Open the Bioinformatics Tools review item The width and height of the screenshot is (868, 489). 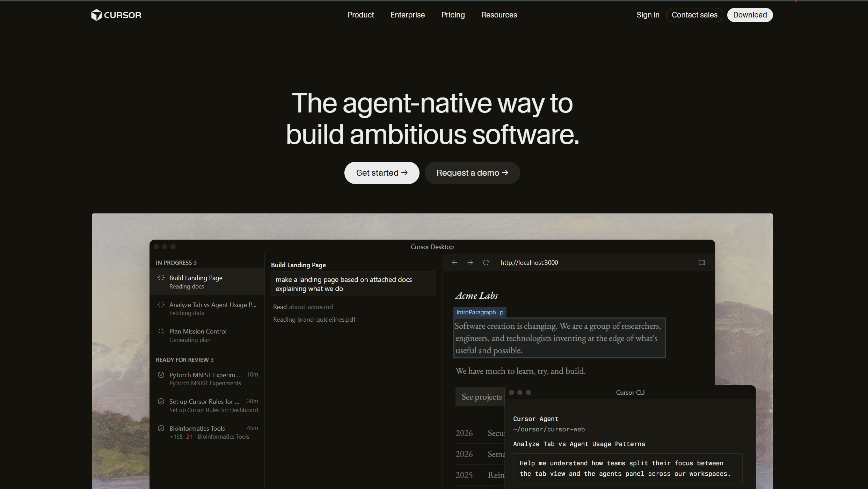point(207,432)
